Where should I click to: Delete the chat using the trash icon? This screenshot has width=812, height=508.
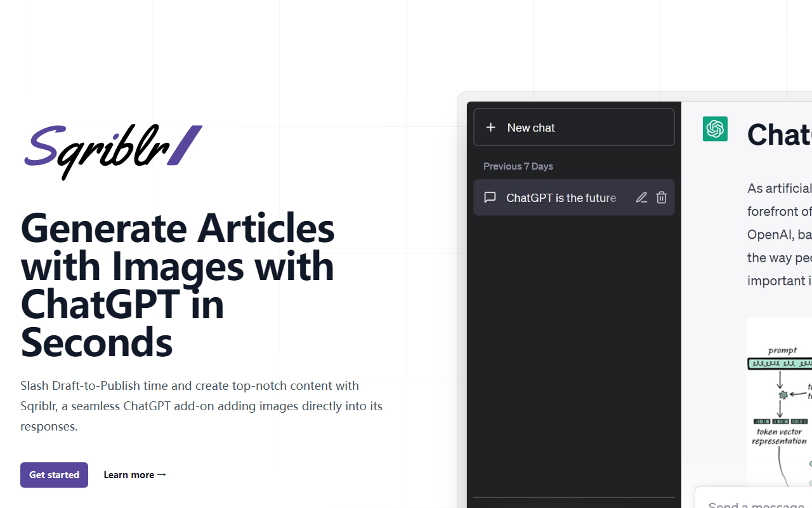click(661, 197)
